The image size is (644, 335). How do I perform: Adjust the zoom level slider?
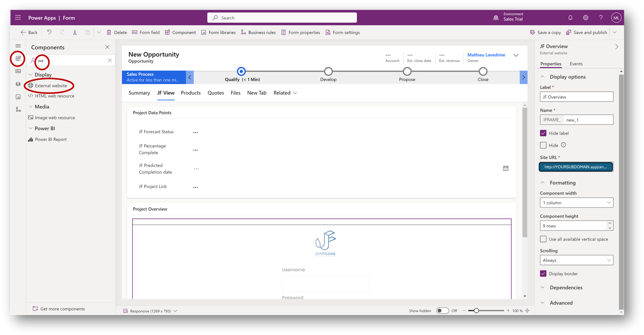476,311
